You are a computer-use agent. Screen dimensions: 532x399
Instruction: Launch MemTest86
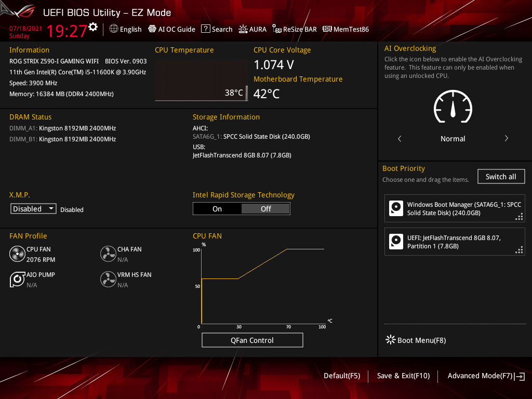[345, 29]
